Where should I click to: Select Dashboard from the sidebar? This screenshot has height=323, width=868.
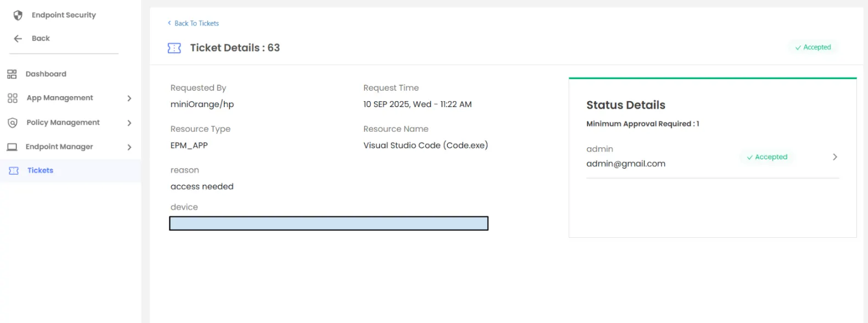pos(46,74)
